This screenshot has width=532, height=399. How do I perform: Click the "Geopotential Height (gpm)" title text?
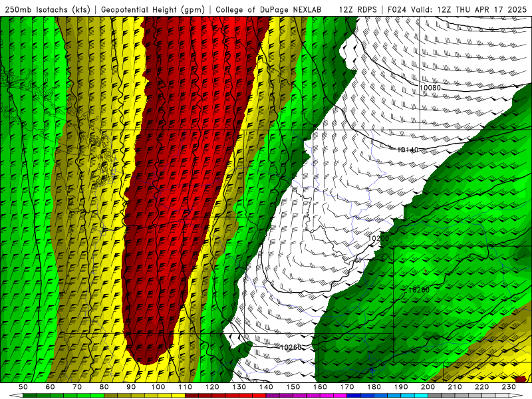point(153,10)
